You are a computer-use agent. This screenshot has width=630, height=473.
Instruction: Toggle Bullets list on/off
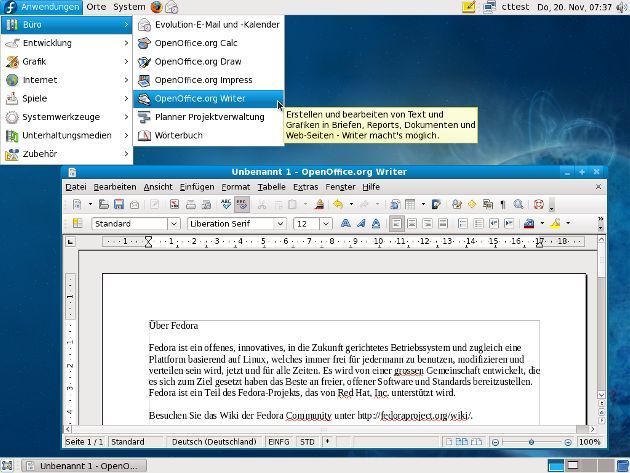[478, 223]
